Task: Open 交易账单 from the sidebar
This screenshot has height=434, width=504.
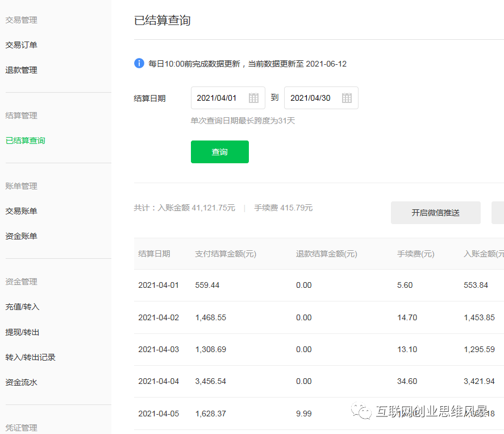Action: pos(22,211)
